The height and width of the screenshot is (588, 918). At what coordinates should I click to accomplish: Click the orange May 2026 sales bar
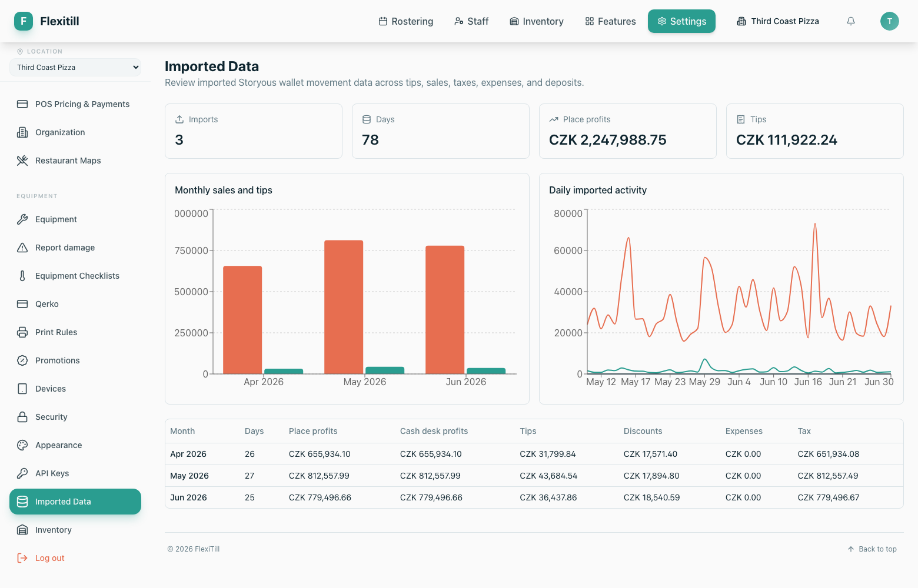click(x=344, y=307)
